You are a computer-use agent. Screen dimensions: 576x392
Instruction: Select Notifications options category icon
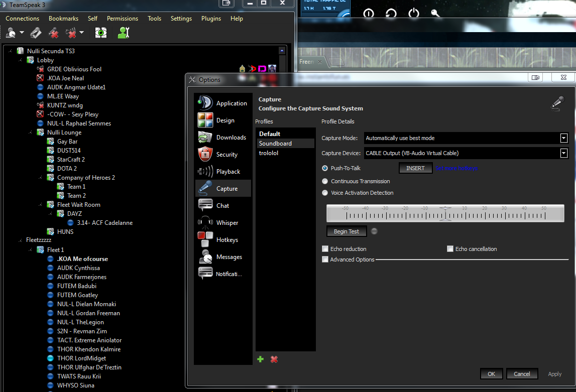coord(205,274)
